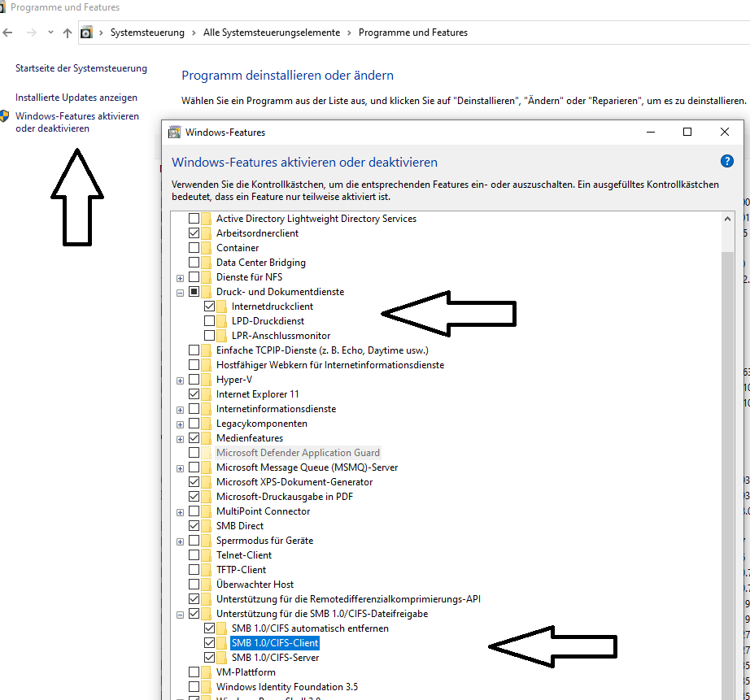750x700 pixels.
Task: Enable the Telnet-Client checkbox
Action: pos(194,555)
